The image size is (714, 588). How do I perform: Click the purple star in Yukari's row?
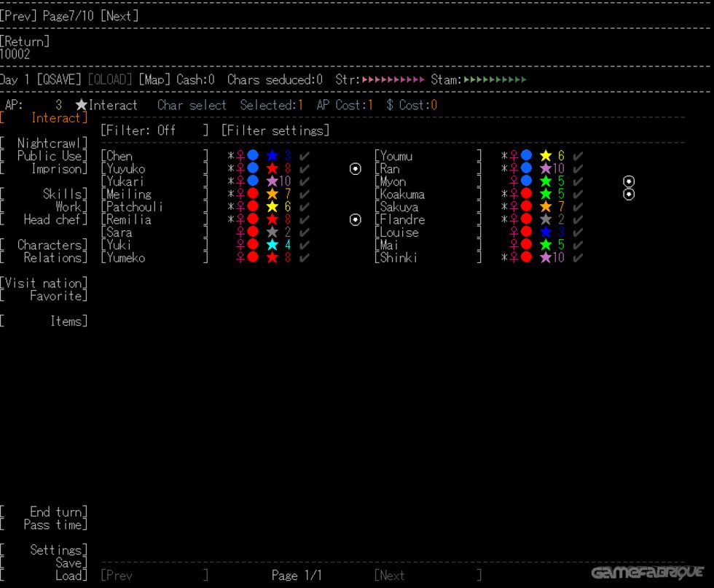coord(272,181)
